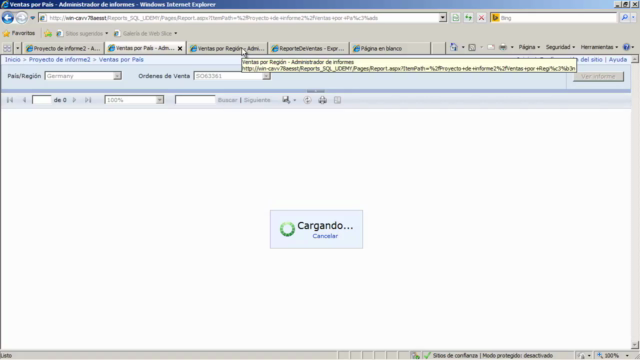Click the Read mail envelope icon
Screen dimensions: 640x360
(491, 47)
